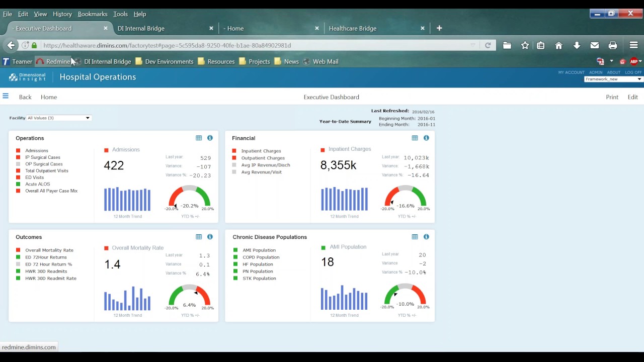
Task: Show info for Chronic Disease Populations
Action: [426, 237]
